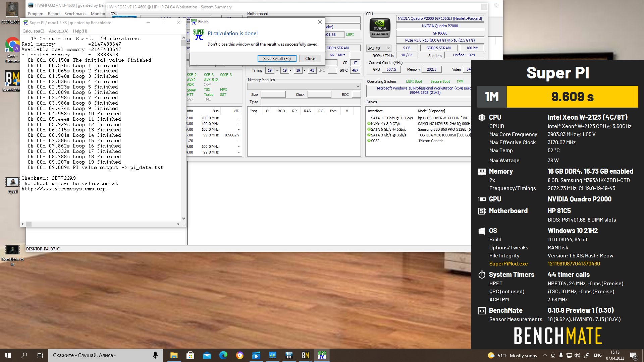Click NVIDIA Quadro P2000 name field in HWiNFO

pos(440,26)
